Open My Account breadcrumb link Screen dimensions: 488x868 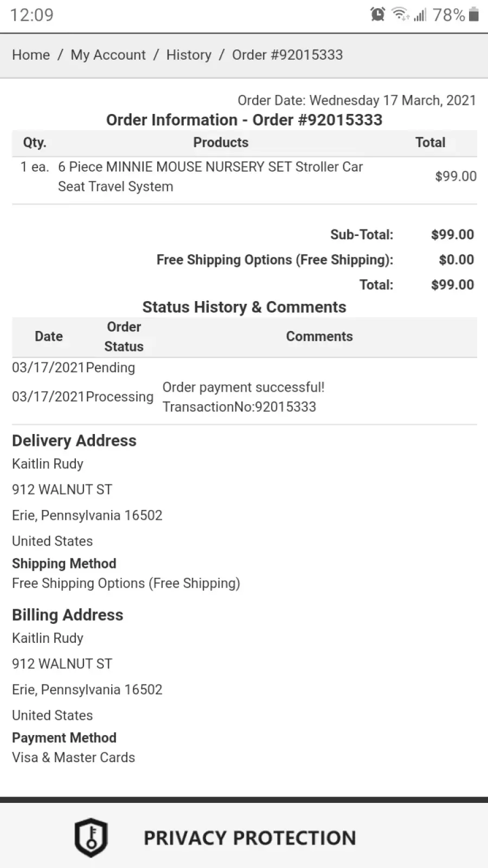pyautogui.click(x=108, y=55)
